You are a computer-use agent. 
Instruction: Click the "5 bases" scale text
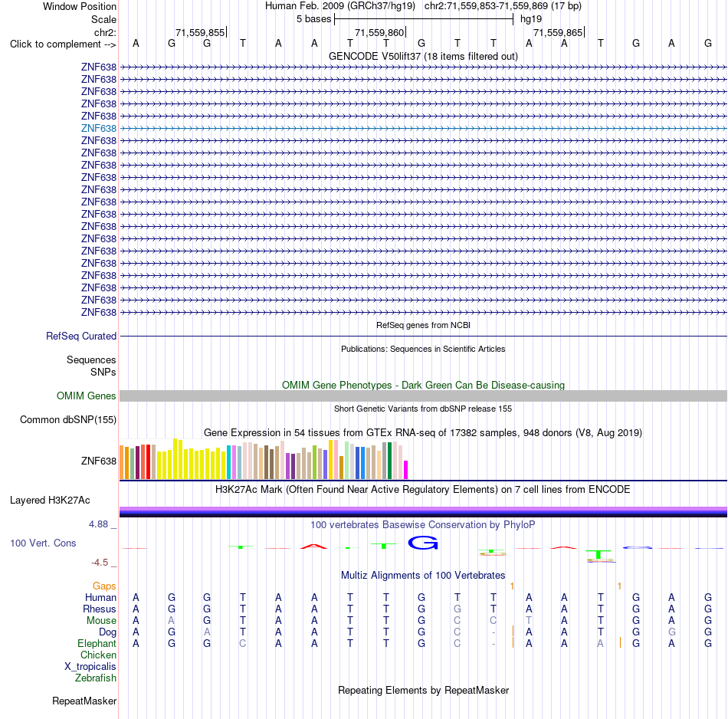(x=314, y=19)
